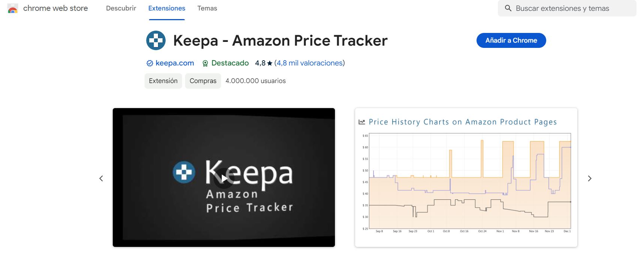Screen dimensions: 644x254
Task: Open the keepa.com website link
Action: 175,63
